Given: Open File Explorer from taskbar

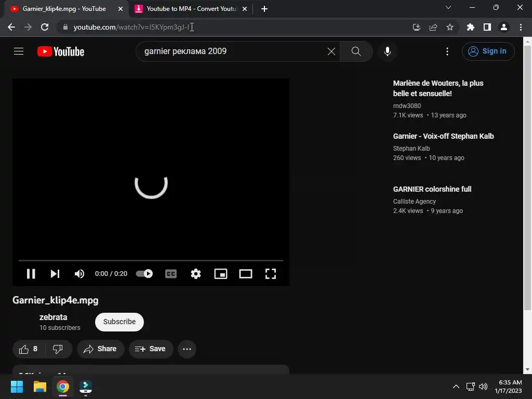Looking at the screenshot, I should [39, 387].
